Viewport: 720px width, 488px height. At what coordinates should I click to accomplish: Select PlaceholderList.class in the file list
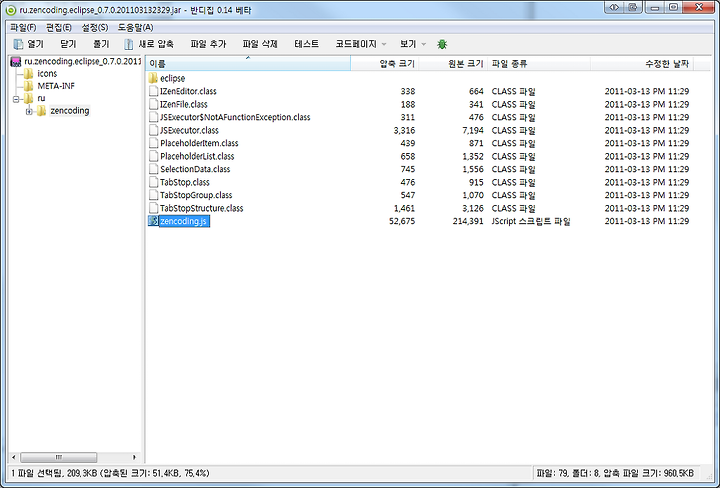(197, 156)
